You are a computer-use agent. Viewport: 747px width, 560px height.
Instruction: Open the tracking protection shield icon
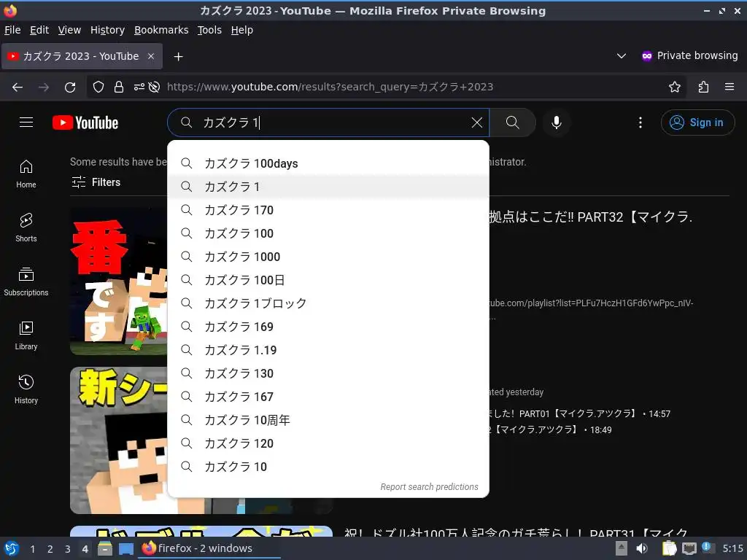pos(98,87)
